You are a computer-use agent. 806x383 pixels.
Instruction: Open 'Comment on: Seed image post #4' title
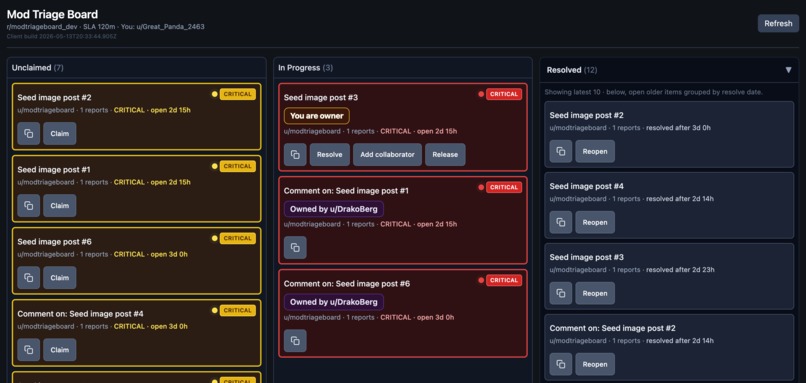(81, 314)
